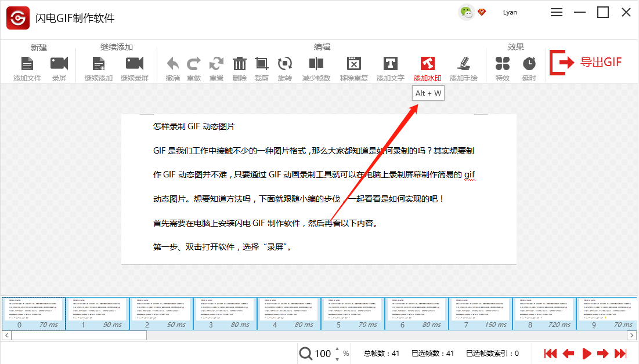Start 录屏 screen recording under 新建
Screen dimensions: 639x364
[x=59, y=64]
